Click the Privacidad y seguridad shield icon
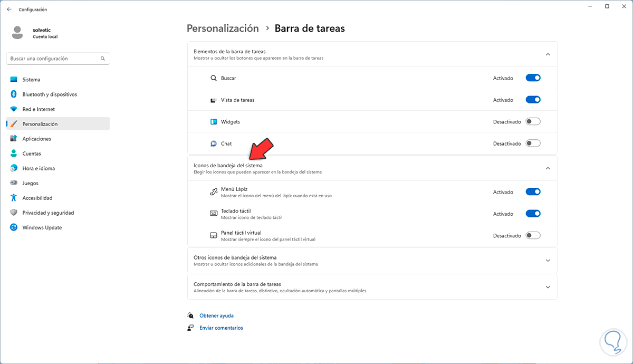The width and height of the screenshot is (633, 364). coord(14,213)
